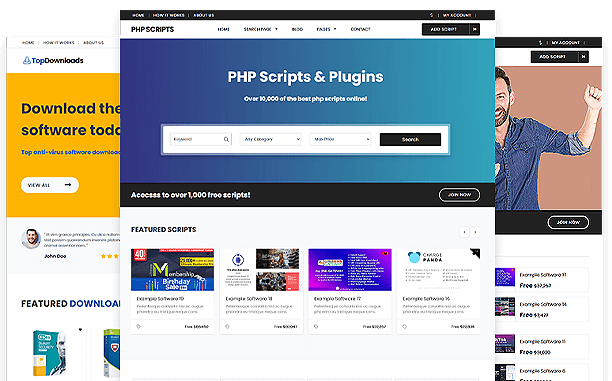Image resolution: width=612 pixels, height=381 pixels.
Task: Open Example Software 8 in the right-hand window list
Action: tap(543, 371)
